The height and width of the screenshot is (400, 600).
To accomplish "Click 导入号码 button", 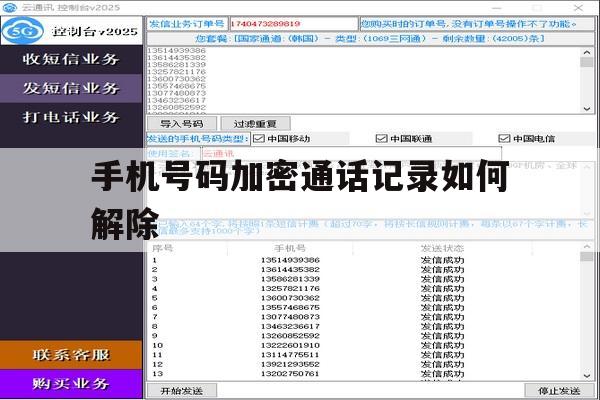I will click(x=182, y=124).
